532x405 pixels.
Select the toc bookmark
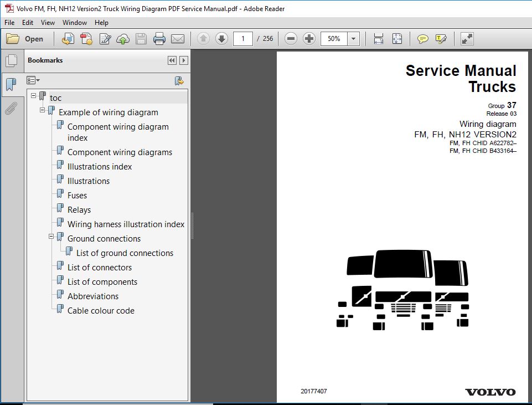pos(56,98)
